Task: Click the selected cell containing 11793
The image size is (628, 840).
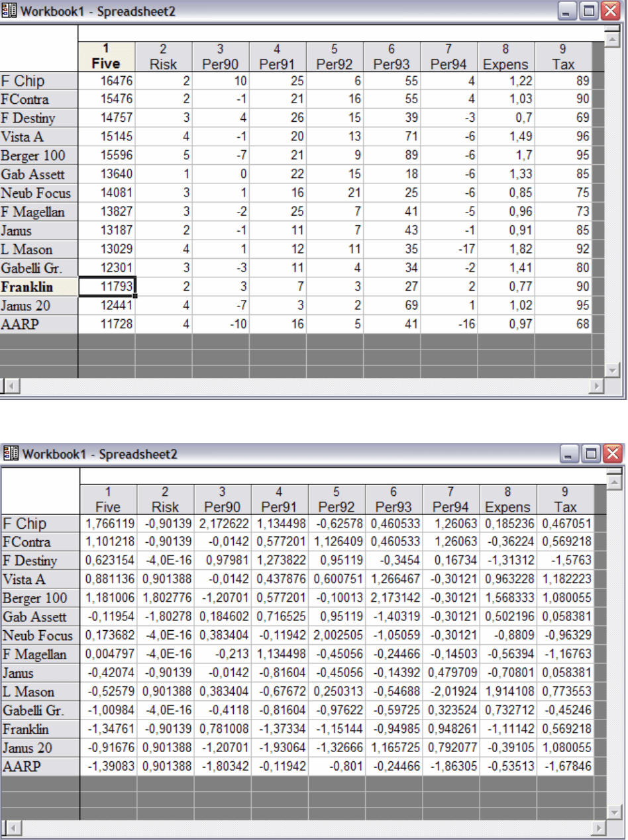Action: pyautogui.click(x=107, y=287)
